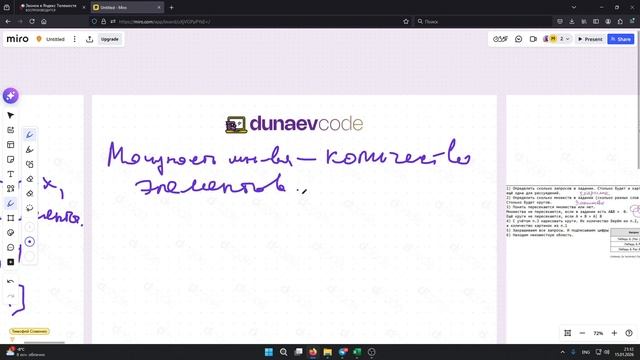Open the Miro AI sparkle assistant button
Image resolution: width=640 pixels, height=360 pixels.
pos(11,96)
